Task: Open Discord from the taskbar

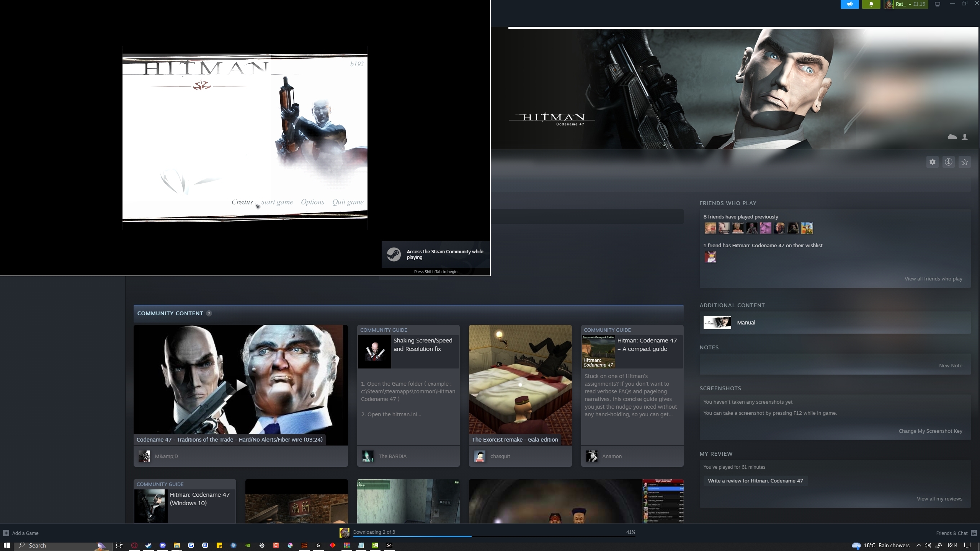Action: [163, 545]
